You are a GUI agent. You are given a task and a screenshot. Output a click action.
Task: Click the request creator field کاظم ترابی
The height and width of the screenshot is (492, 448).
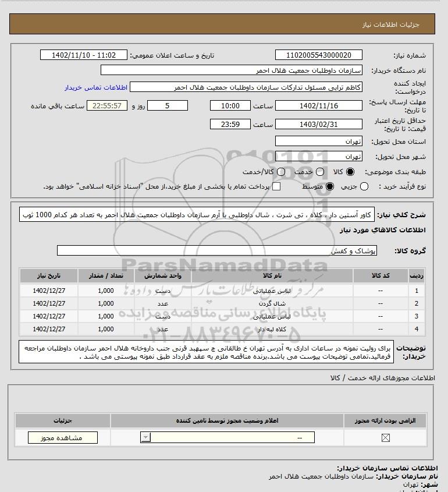pyautogui.click(x=246, y=87)
